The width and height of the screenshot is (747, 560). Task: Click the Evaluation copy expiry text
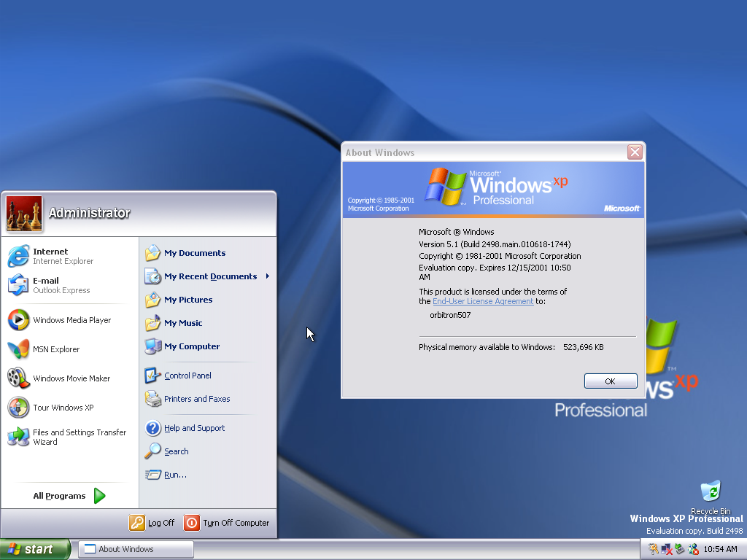coord(495,273)
